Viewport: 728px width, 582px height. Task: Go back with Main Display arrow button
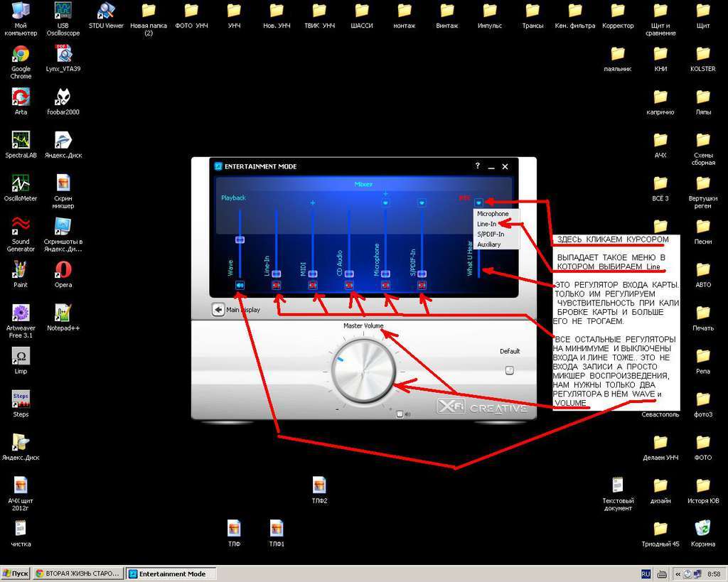point(218,310)
